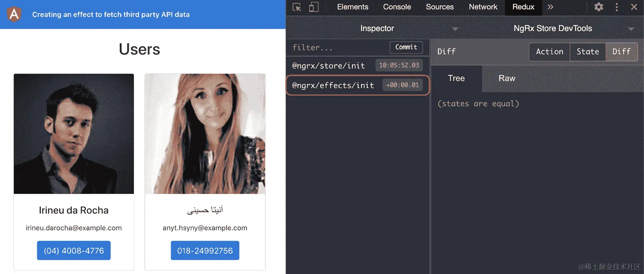Switch to the Console tab
This screenshot has height=274, width=644.
[397, 7]
